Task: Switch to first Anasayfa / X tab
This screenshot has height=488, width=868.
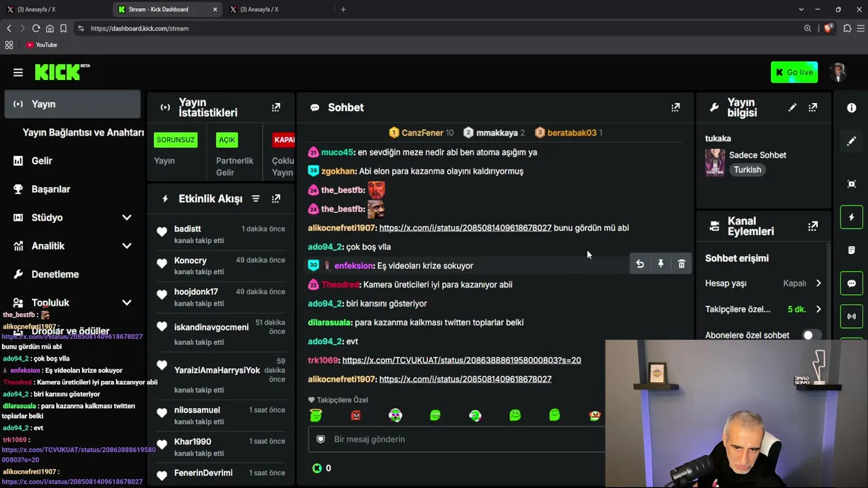Action: tap(56, 9)
